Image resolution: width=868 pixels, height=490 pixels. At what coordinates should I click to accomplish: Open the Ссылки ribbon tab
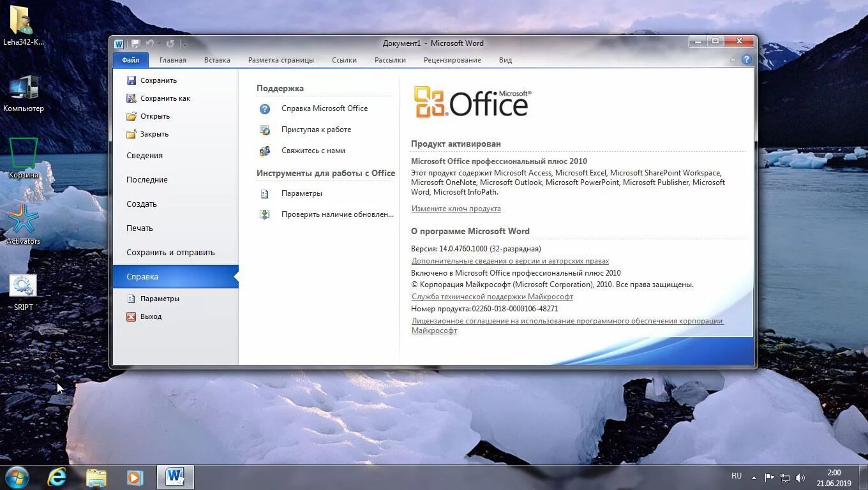click(x=344, y=60)
